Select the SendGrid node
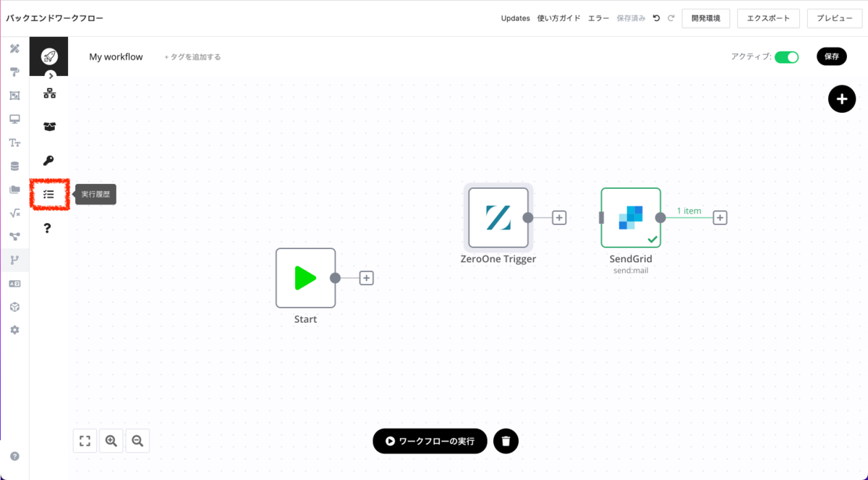 [x=631, y=217]
